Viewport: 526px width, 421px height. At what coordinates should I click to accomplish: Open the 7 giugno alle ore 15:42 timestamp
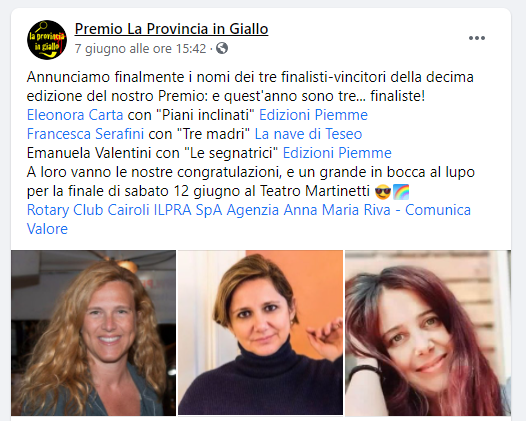pyautogui.click(x=140, y=49)
